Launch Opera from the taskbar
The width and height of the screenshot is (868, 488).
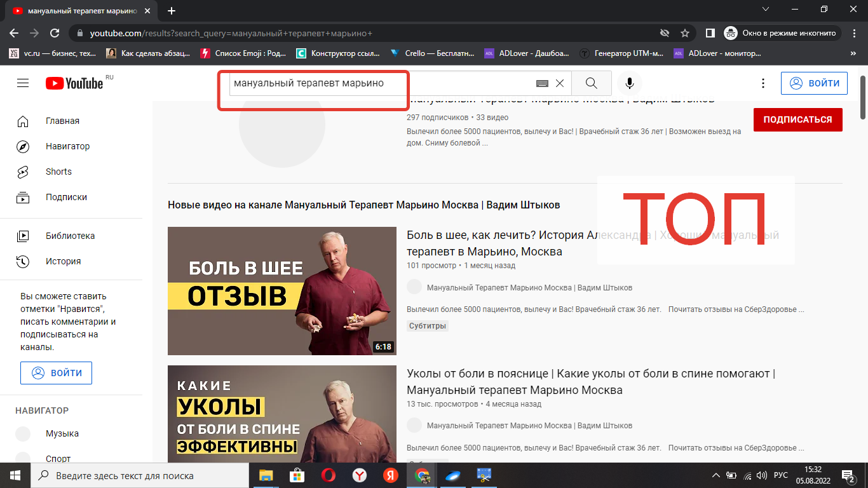328,475
